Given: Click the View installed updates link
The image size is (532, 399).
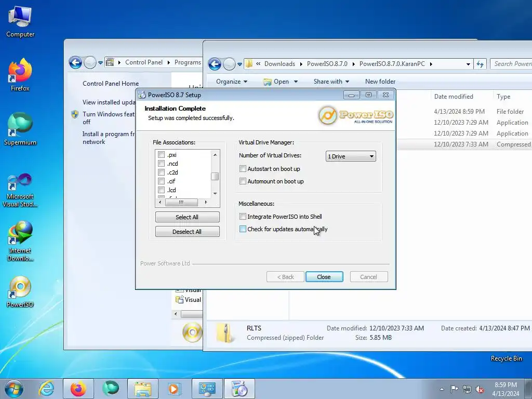Looking at the screenshot, I should [109, 102].
